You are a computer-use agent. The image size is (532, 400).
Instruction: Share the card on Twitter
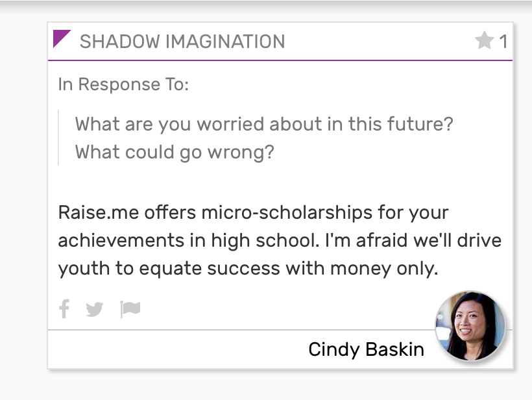[x=95, y=309]
